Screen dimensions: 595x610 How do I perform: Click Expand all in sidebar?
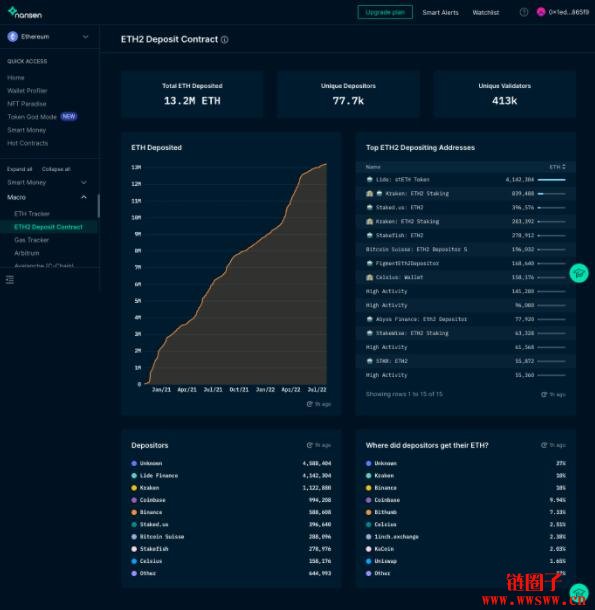(19, 169)
